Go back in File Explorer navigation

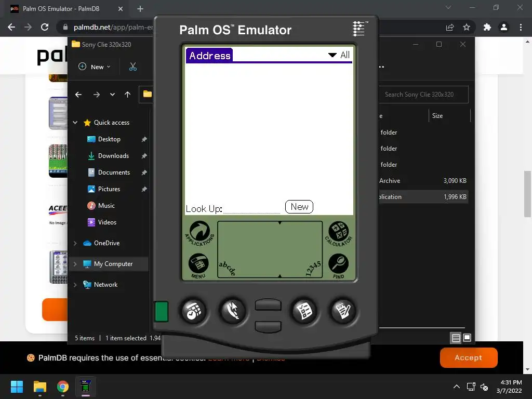tap(78, 95)
